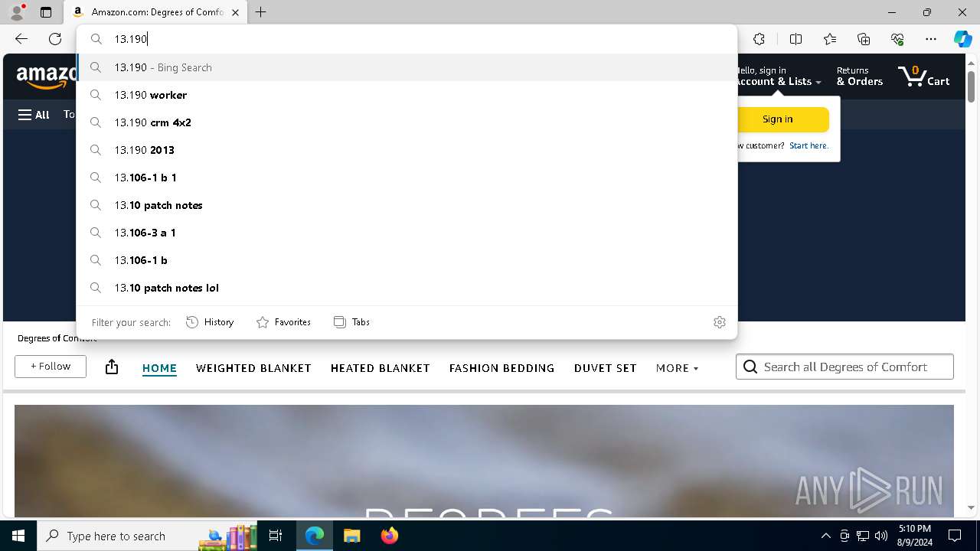980x551 pixels.
Task: Open the Amazon Cart icon
Action: click(x=923, y=76)
